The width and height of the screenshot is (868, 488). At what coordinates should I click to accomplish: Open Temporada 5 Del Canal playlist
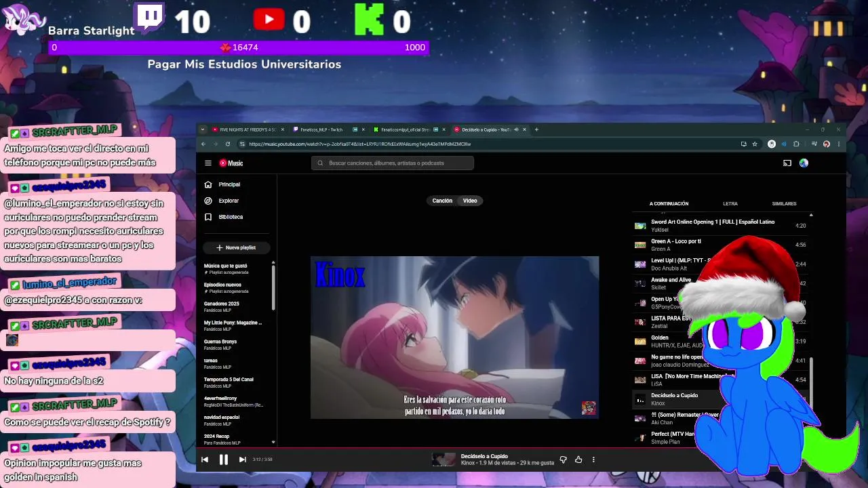coord(235,383)
